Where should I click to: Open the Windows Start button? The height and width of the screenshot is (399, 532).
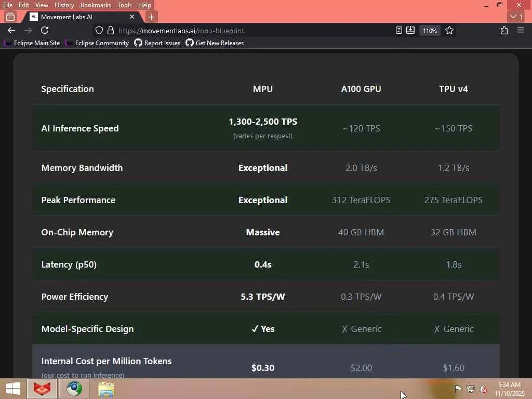click(x=13, y=389)
